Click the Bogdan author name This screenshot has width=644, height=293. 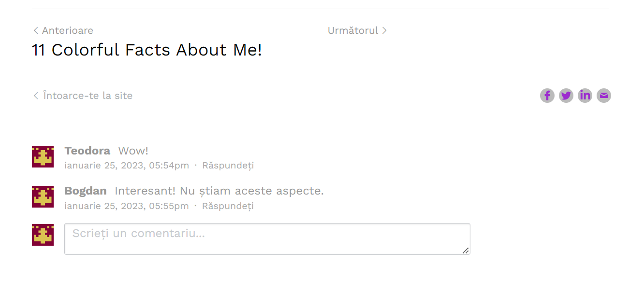click(x=86, y=191)
